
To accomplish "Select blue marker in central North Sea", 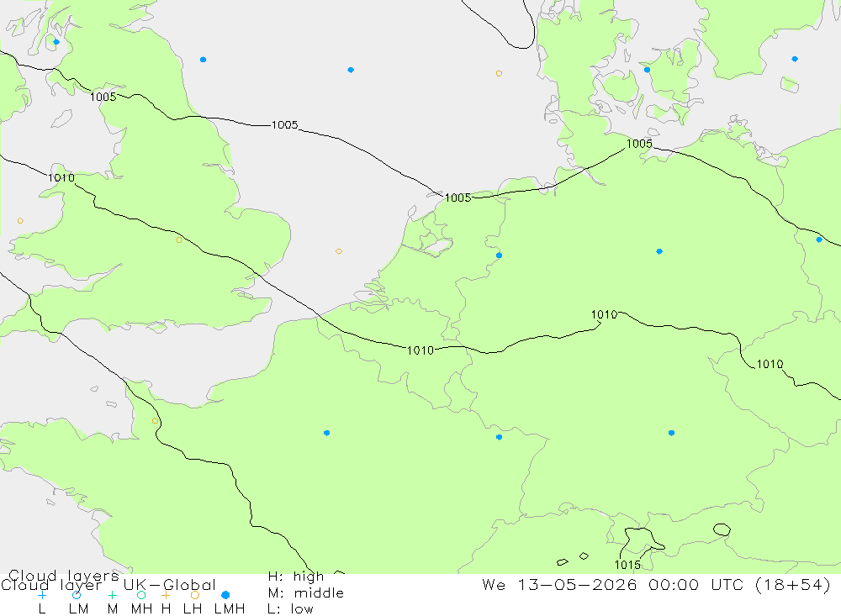I will tap(351, 70).
